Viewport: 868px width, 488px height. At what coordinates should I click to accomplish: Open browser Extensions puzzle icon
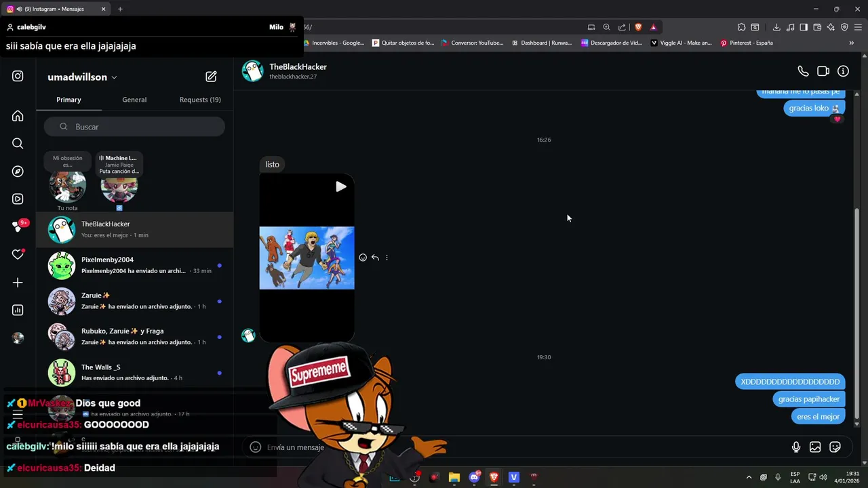pyautogui.click(x=741, y=27)
